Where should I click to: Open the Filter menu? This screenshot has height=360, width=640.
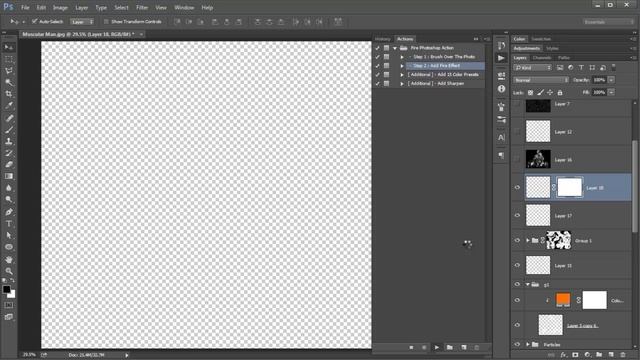tap(142, 7)
